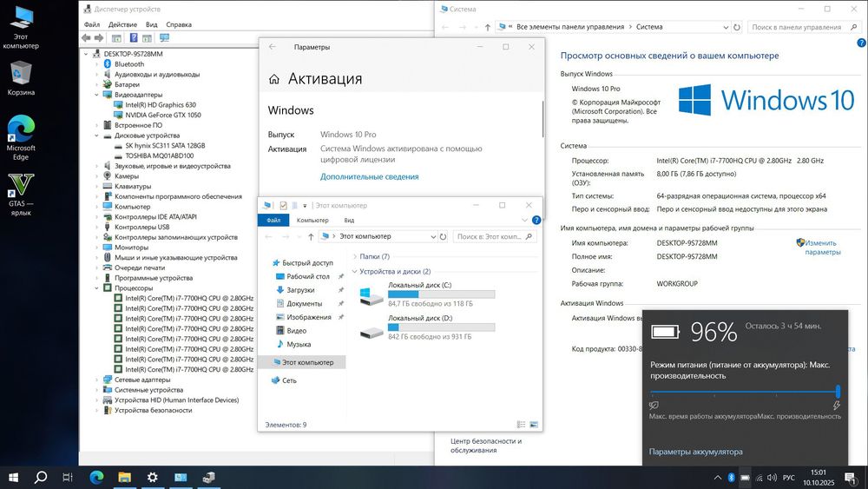
Task: Open Справка menu in Device Manager
Action: pos(178,25)
